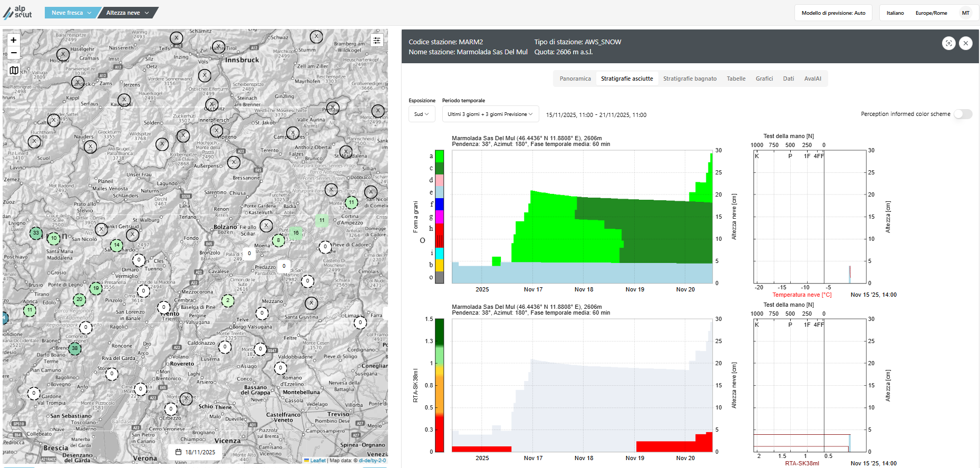Close the Marmolada station panel
The width and height of the screenshot is (980, 468).
965,43
